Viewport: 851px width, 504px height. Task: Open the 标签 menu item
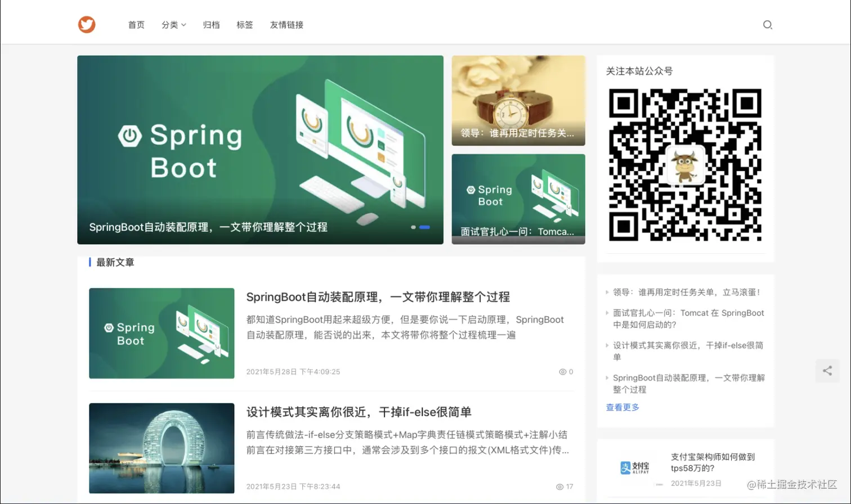pos(245,25)
